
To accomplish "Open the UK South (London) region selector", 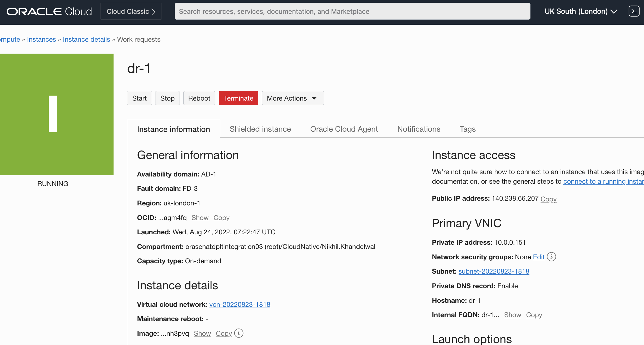I will 581,11.
